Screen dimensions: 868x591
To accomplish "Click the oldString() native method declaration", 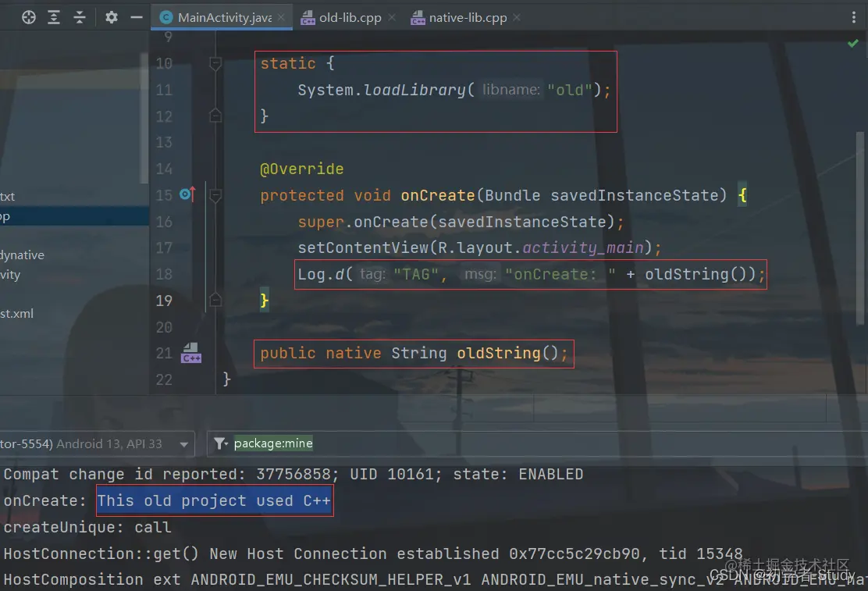I will 414,354.
